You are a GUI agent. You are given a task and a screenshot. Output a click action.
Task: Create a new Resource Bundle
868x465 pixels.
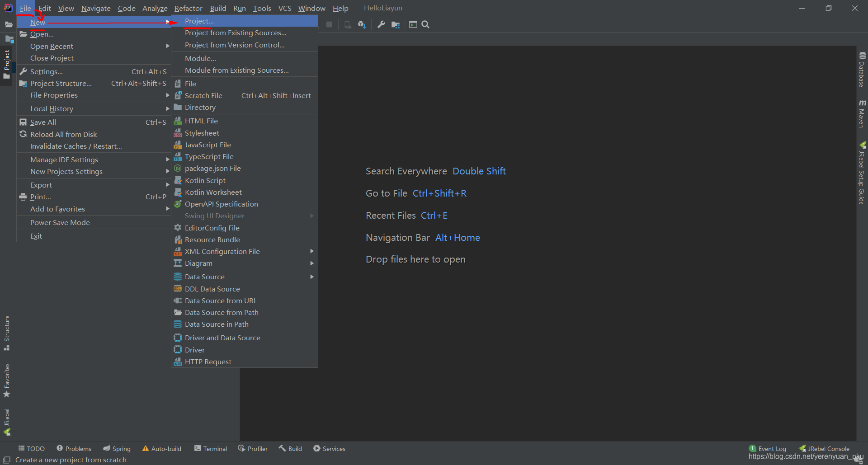[x=245, y=240]
